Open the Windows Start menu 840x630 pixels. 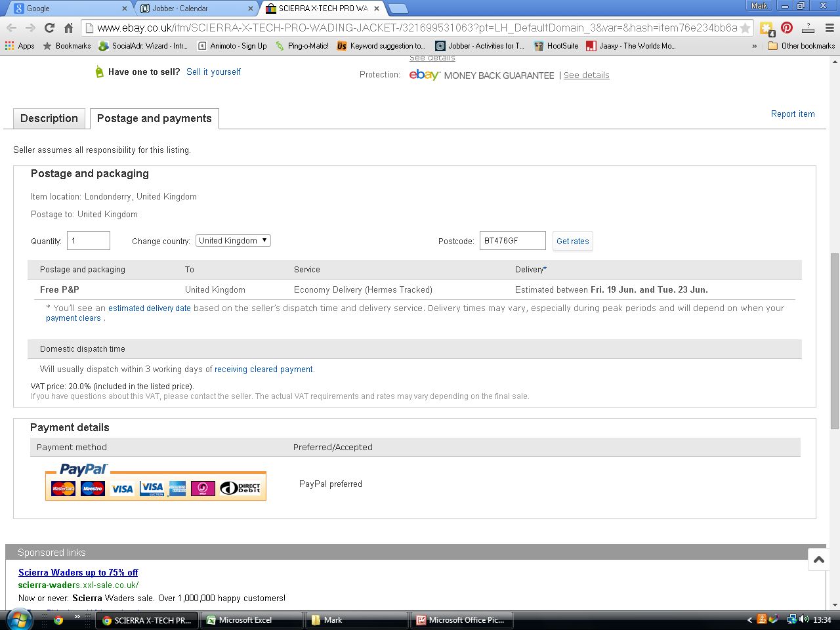[x=19, y=619]
